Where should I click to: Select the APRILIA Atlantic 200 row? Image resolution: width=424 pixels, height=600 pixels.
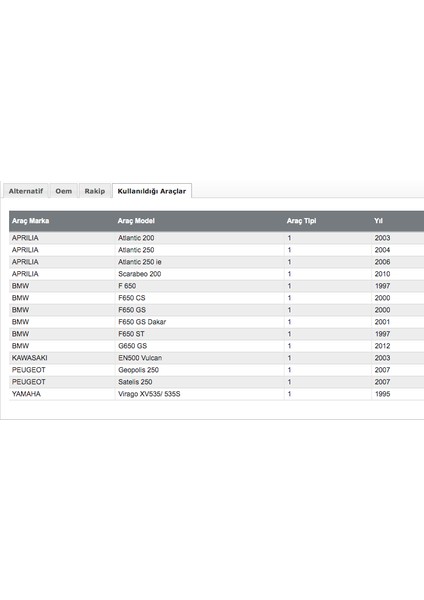click(x=217, y=238)
